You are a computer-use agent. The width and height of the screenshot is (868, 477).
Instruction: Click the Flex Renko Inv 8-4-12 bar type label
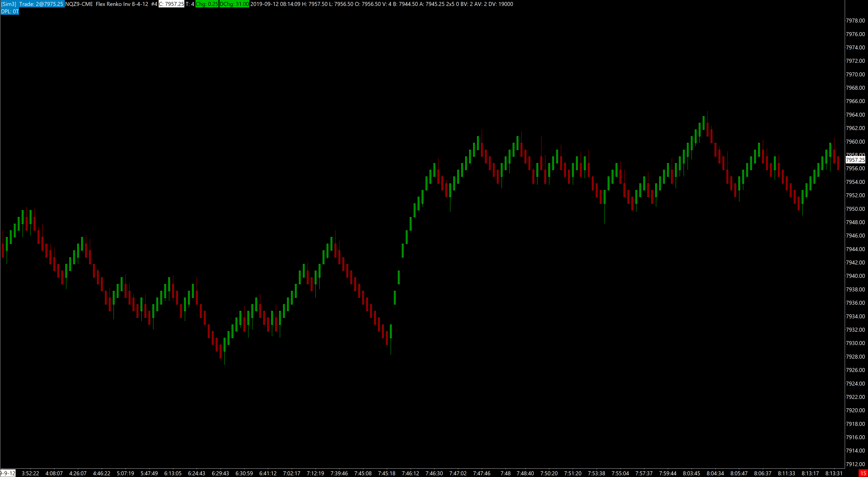click(122, 4)
